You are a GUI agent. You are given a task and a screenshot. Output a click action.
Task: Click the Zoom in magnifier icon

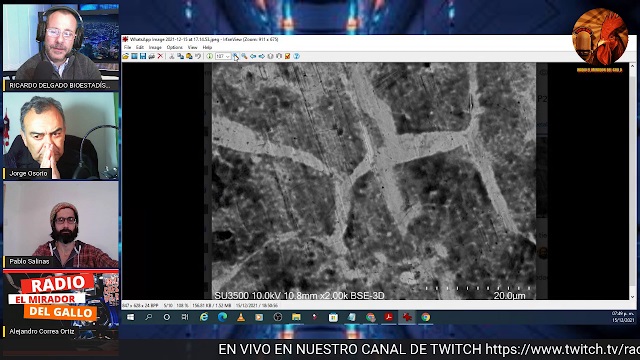pos(236,56)
